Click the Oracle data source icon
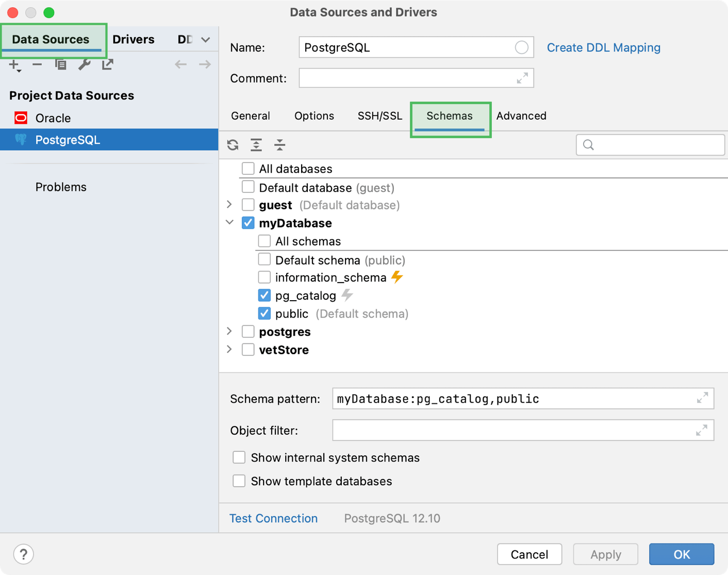Screen dimensions: 728x575 21,118
